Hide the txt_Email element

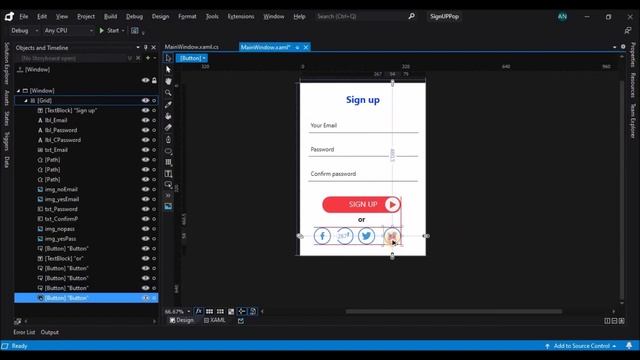145,150
